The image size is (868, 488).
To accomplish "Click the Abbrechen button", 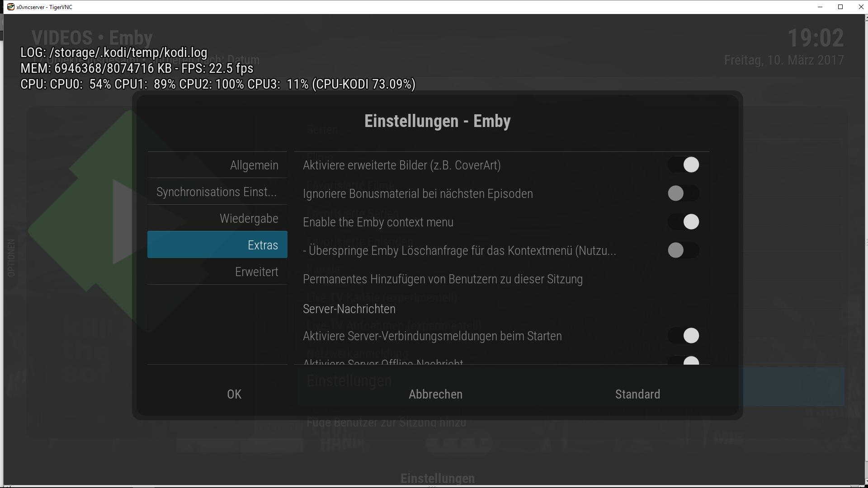I will point(435,394).
